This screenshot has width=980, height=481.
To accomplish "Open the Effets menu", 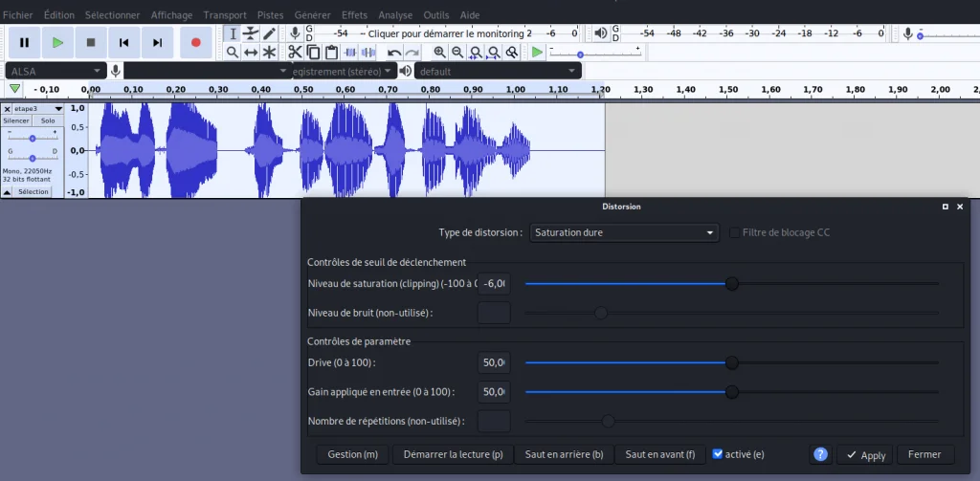I will click(354, 15).
